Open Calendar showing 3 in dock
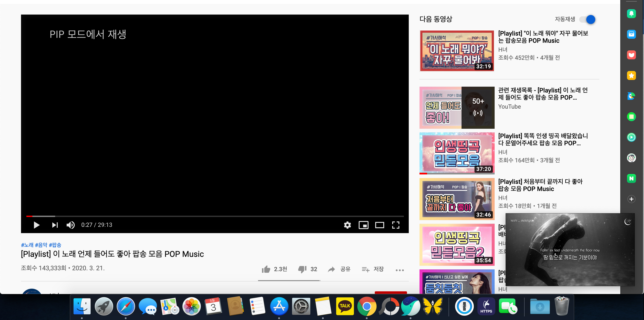This screenshot has height=320, width=644. click(x=213, y=306)
